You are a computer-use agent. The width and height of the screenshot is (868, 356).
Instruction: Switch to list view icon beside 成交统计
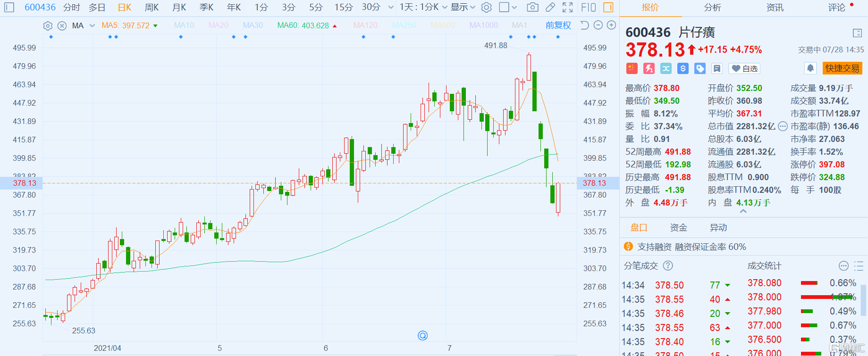point(859,265)
